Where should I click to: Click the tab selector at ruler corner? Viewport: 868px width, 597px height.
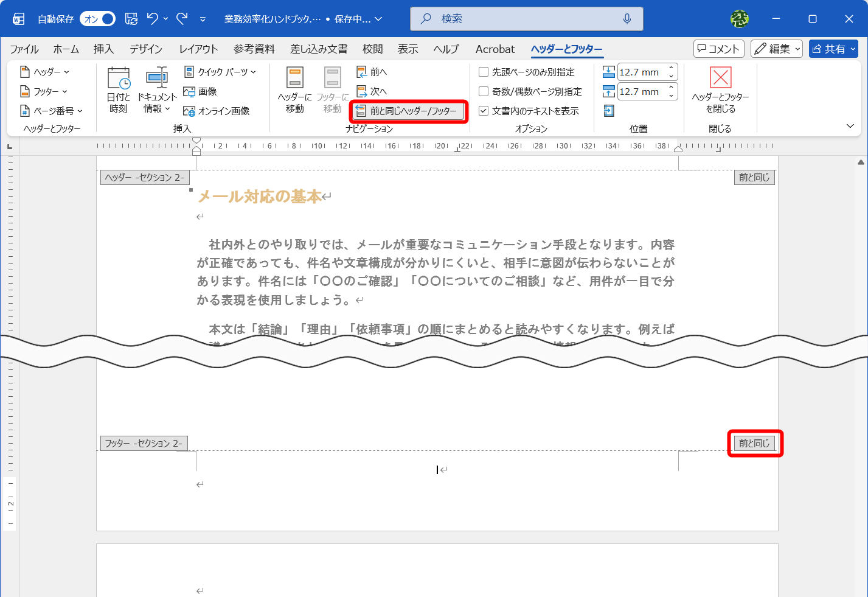10,147
